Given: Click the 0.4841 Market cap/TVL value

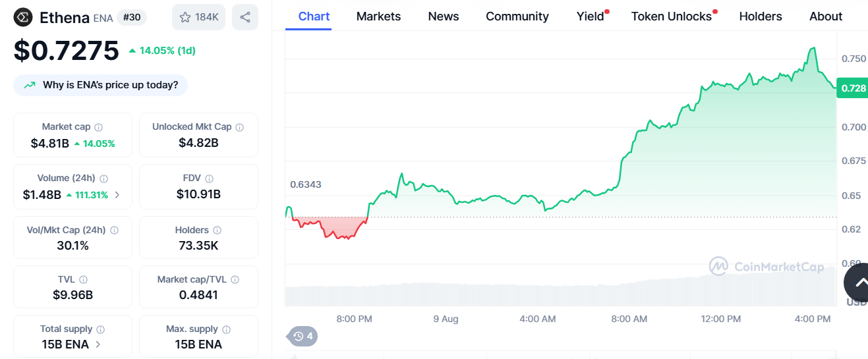Looking at the screenshot, I should pyautogui.click(x=198, y=295).
